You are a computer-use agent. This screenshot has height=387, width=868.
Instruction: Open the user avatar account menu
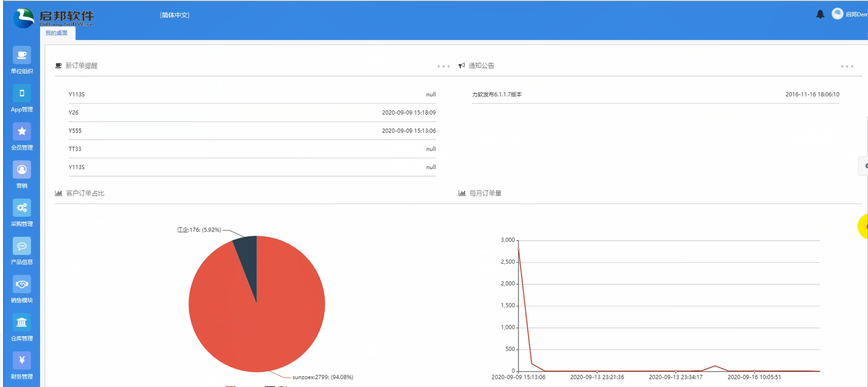[x=837, y=14]
